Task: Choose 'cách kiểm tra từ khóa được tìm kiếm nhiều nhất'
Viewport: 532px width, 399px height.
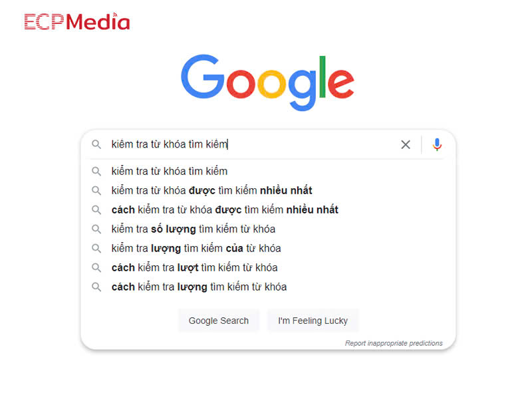Action: click(225, 209)
